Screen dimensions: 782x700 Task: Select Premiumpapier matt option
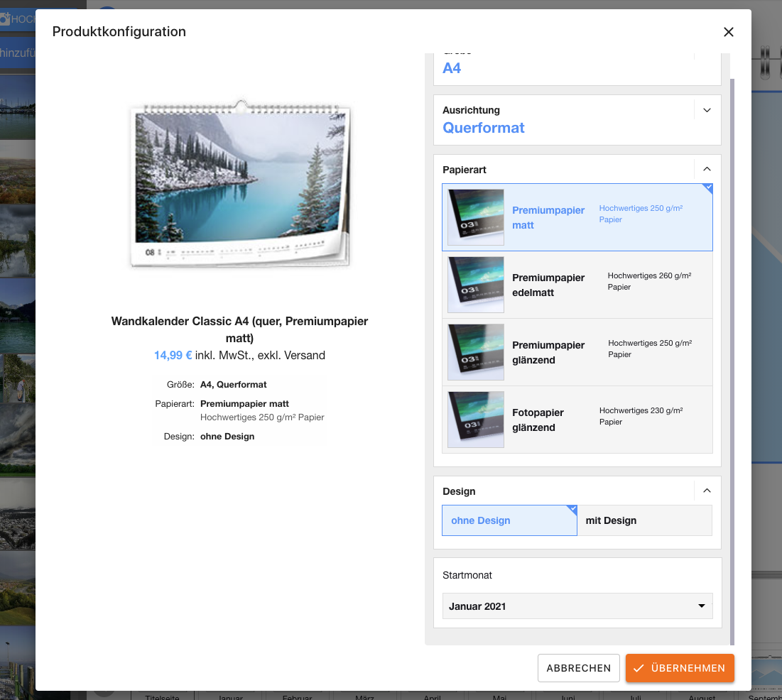tap(577, 217)
